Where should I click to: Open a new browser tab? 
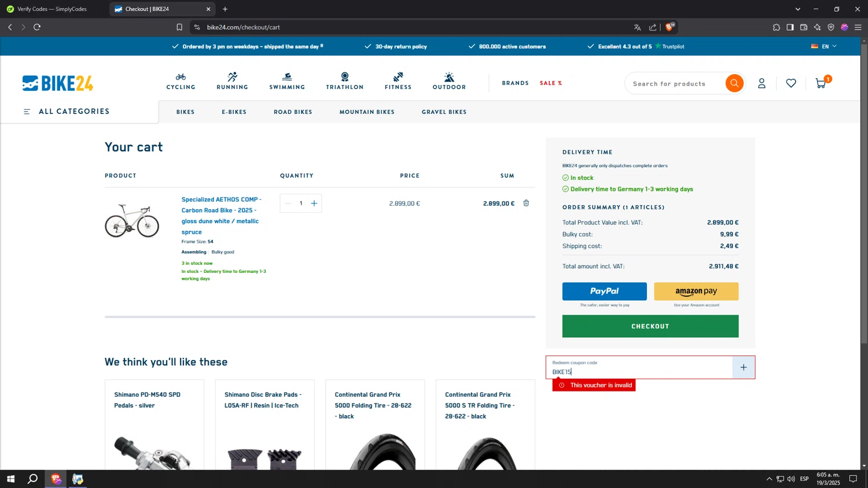(225, 9)
